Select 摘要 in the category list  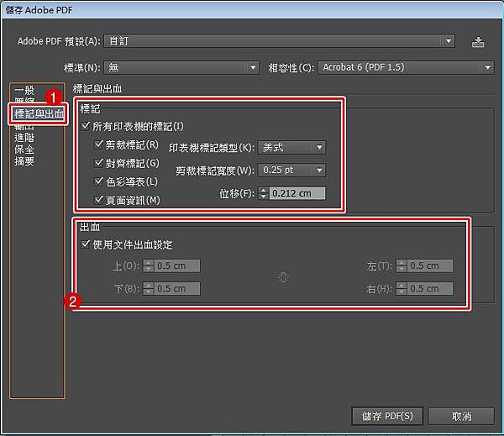coord(24,160)
